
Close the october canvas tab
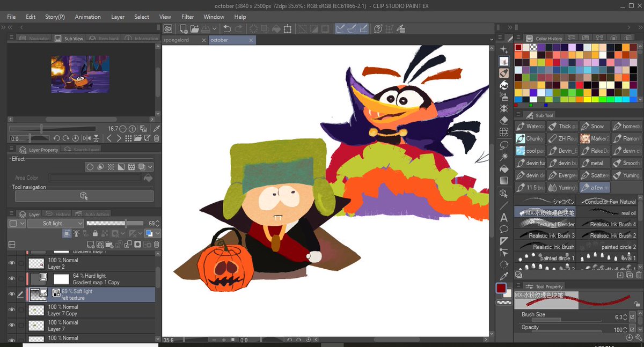(251, 40)
